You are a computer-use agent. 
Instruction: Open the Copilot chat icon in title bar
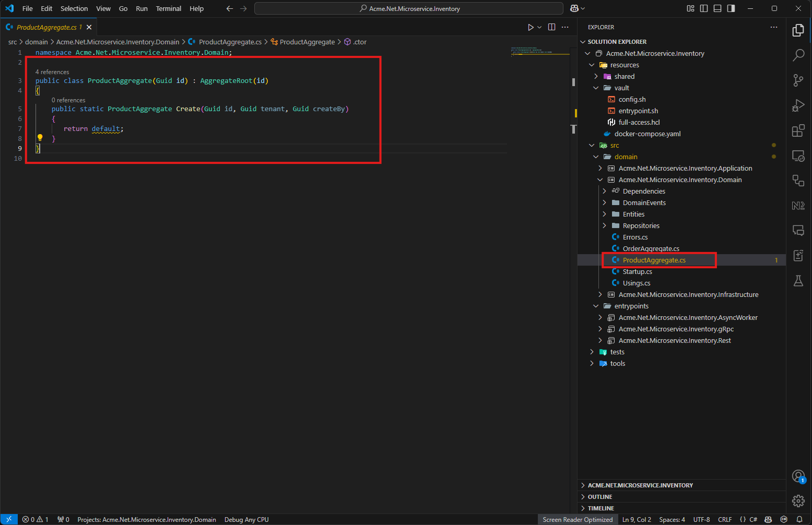click(x=574, y=8)
